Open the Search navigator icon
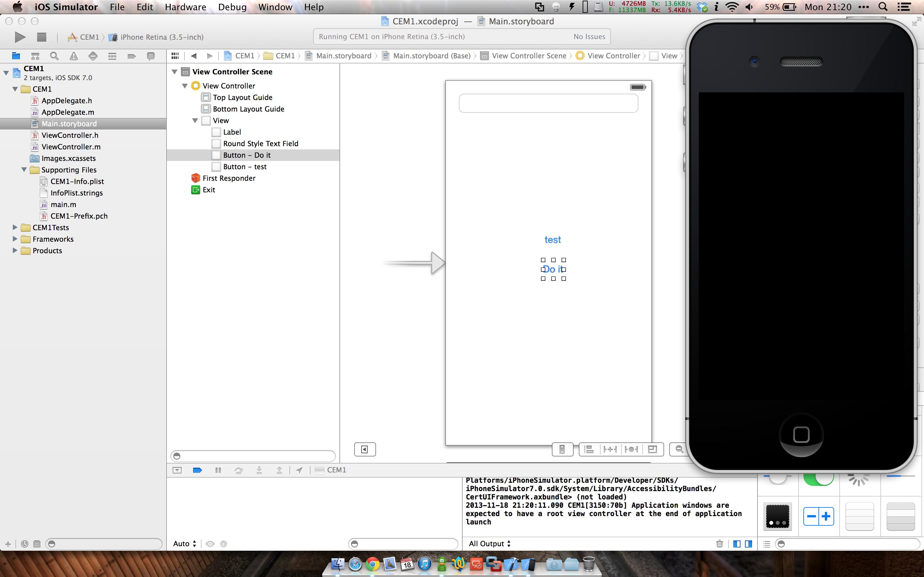The width and height of the screenshot is (924, 577). [54, 56]
